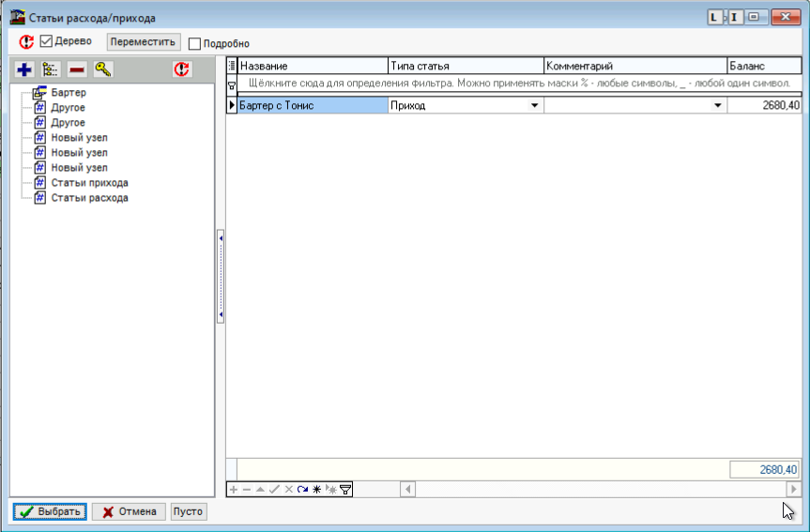Open the Комментарий cell dropdown
This screenshot has height=532, width=810.
[717, 106]
